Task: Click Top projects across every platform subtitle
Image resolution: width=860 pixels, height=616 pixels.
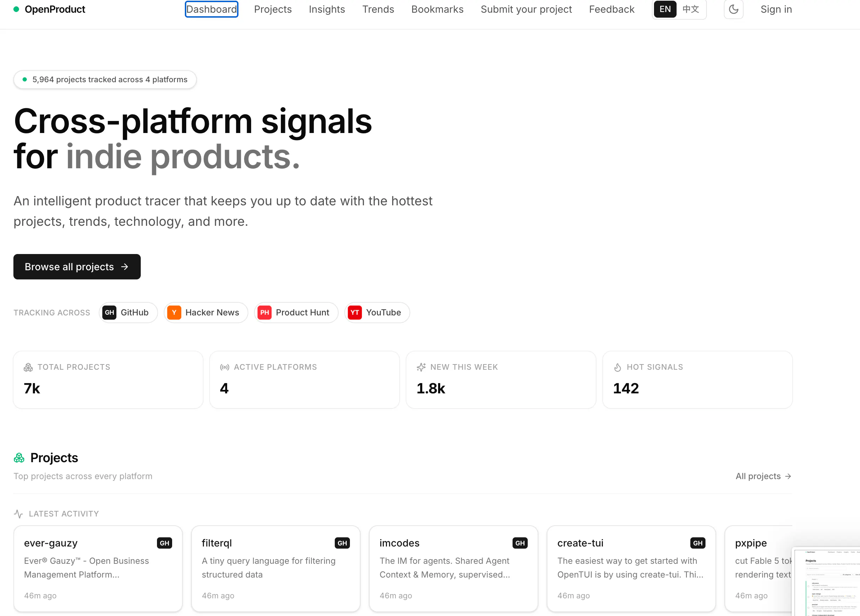Action: pos(83,476)
